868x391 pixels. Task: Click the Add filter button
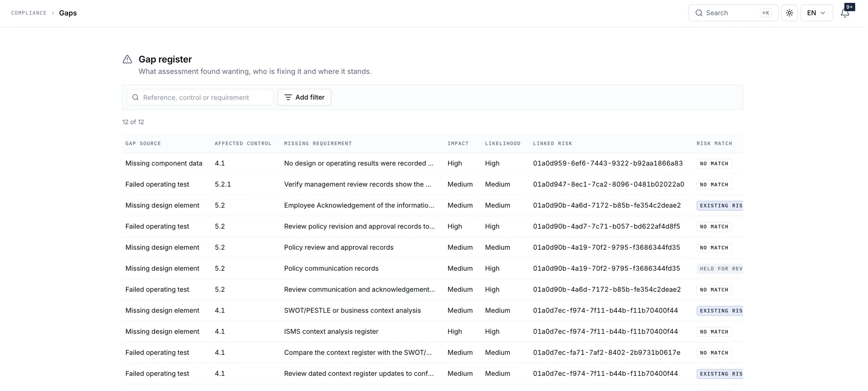pyautogui.click(x=304, y=97)
